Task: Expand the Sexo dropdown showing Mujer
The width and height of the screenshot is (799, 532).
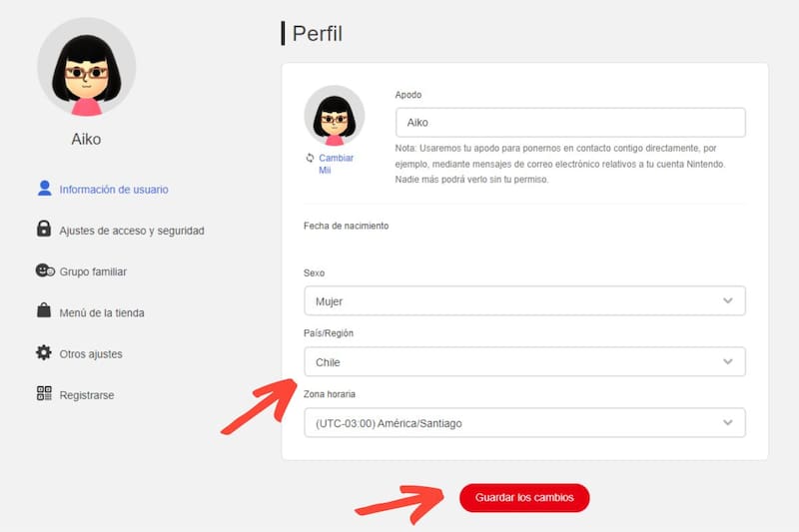Action: (x=524, y=300)
